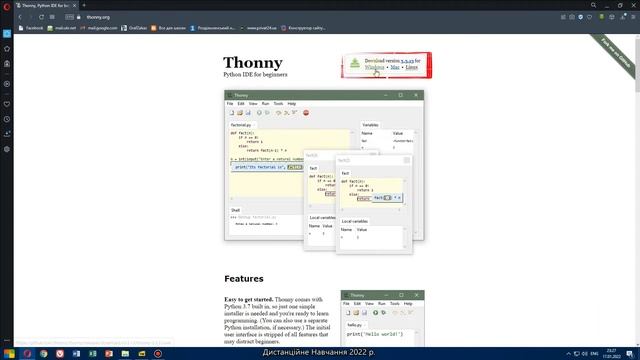Open Easy Setup menu icon
The width and height of the screenshot is (640, 360).
click(x=633, y=17)
